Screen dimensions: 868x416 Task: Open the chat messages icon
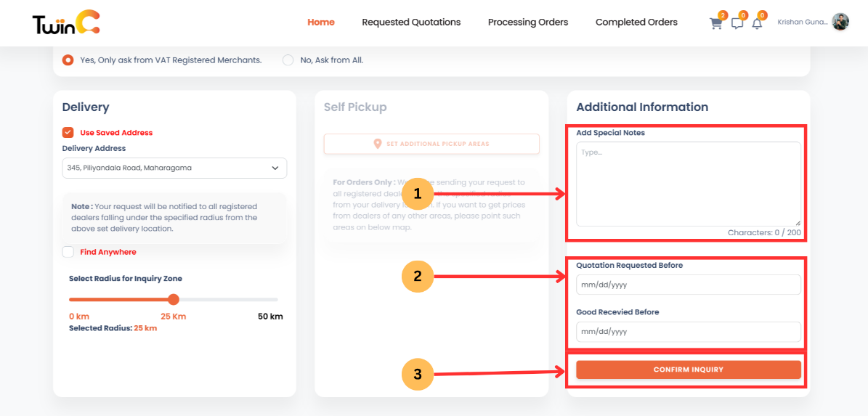[x=737, y=23]
